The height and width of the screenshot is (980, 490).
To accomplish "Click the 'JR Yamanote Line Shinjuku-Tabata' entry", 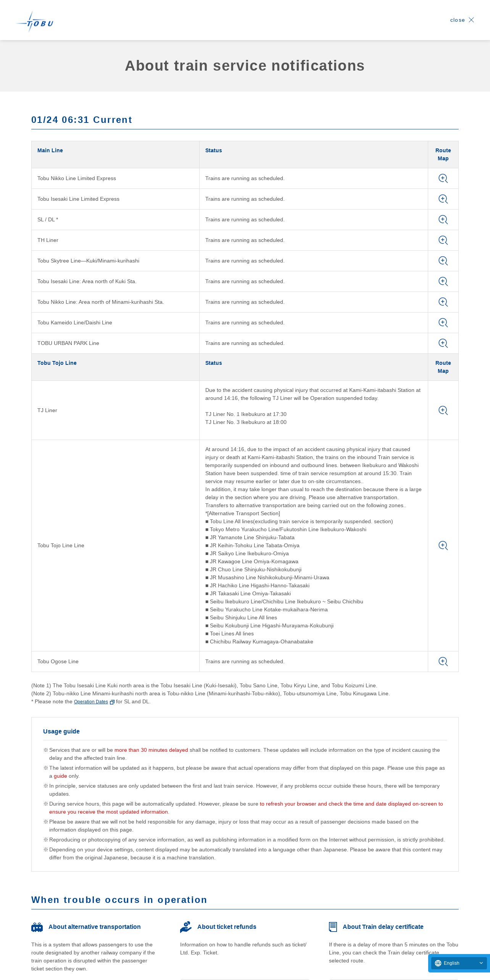I will pyautogui.click(x=250, y=537).
